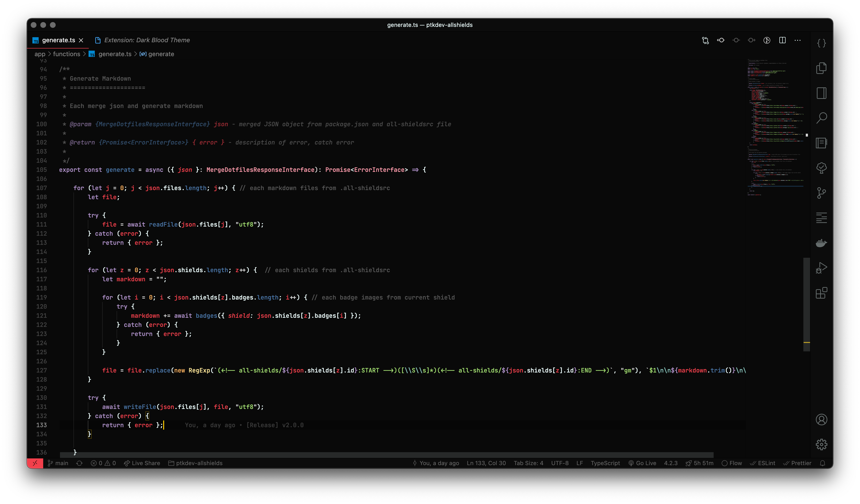Open the Extensions view
860x504 pixels.
tap(821, 293)
